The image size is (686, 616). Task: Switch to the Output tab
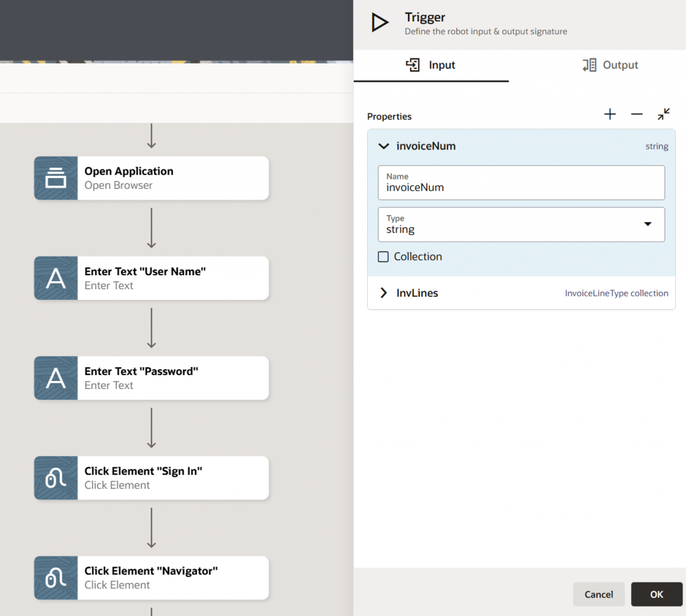(610, 65)
